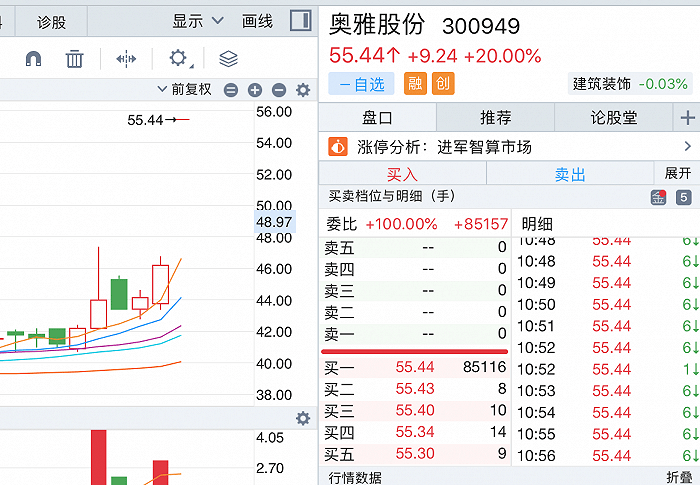Open the layers stack icon
Screen dimensions: 700x485
(229, 59)
